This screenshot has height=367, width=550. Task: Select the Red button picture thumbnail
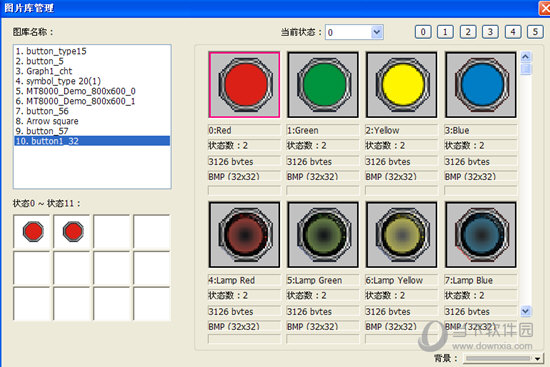tap(244, 85)
